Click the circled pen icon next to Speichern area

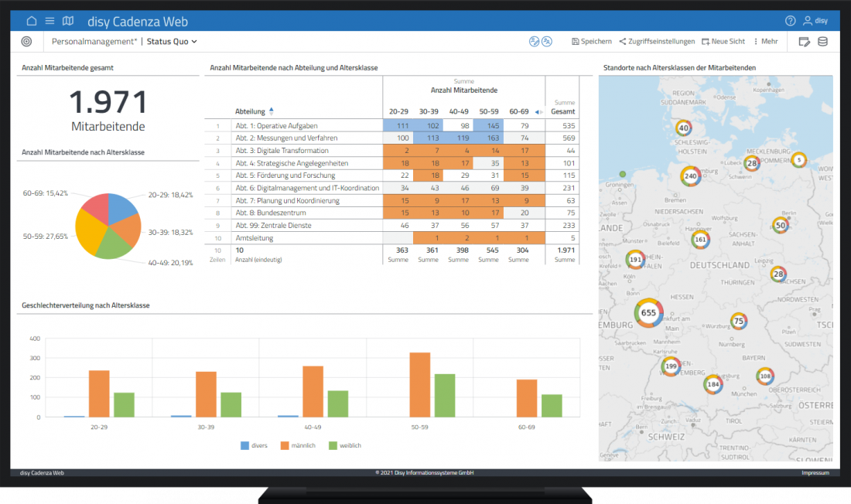point(534,41)
